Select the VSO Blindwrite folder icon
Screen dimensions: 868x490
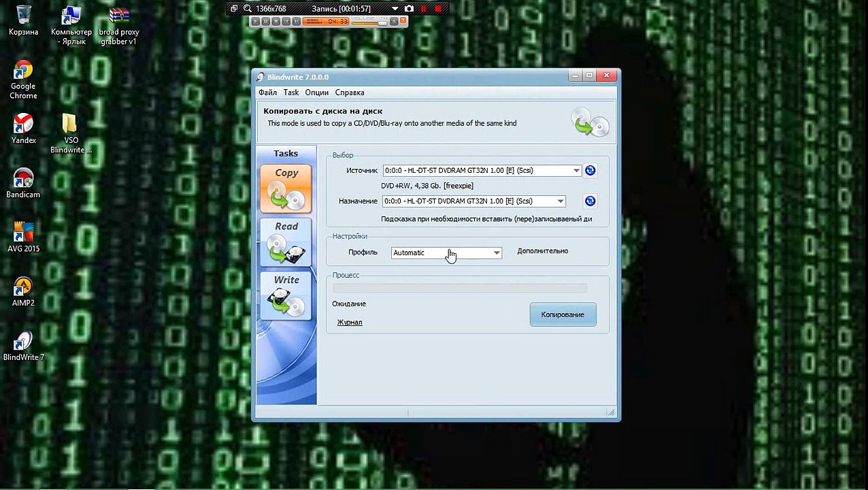pos(70,133)
